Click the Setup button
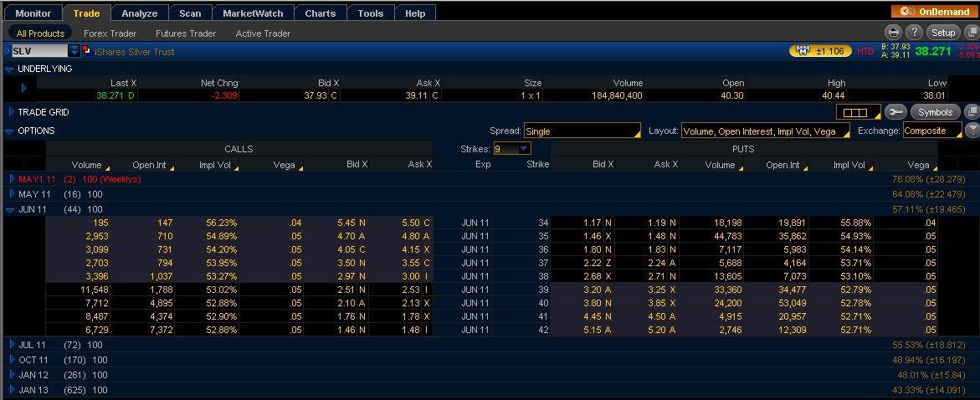This screenshot has width=980, height=400. (x=943, y=33)
